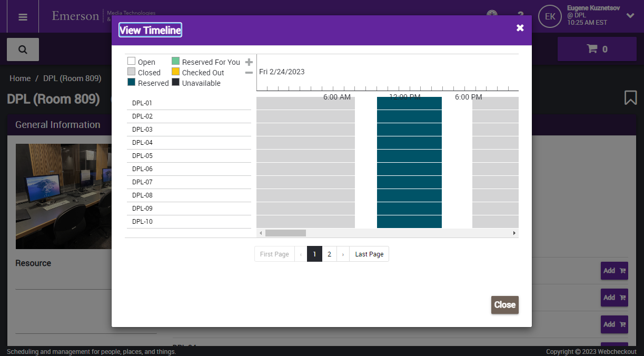Select the DPL-05 reserved time block
The image size is (644, 356).
[x=409, y=156]
